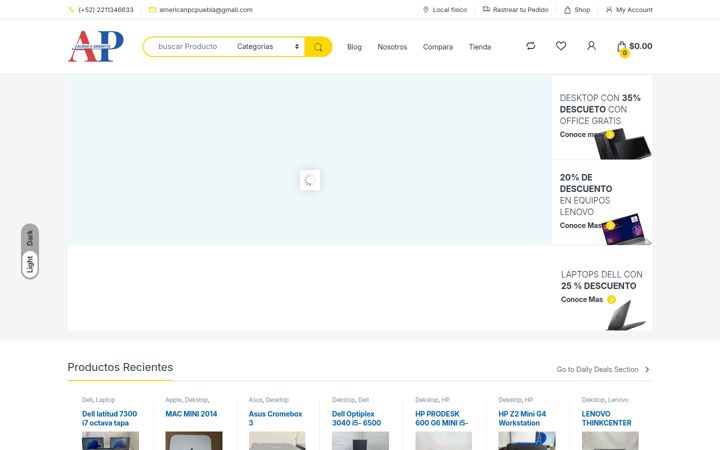This screenshot has width=720, height=450.
Task: Click Apple category above MAC MINI 2014
Action: (173, 400)
